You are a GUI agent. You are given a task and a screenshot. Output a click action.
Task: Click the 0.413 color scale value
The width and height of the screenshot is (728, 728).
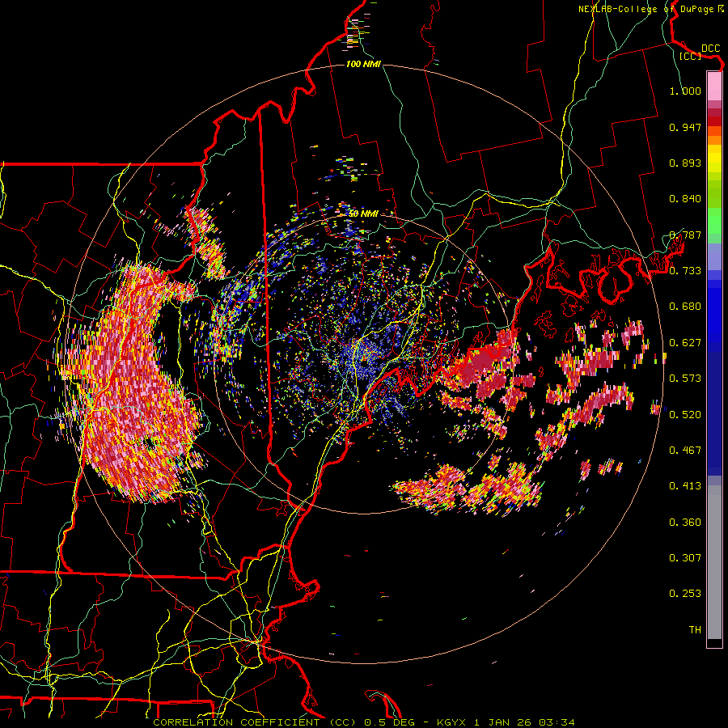[685, 486]
